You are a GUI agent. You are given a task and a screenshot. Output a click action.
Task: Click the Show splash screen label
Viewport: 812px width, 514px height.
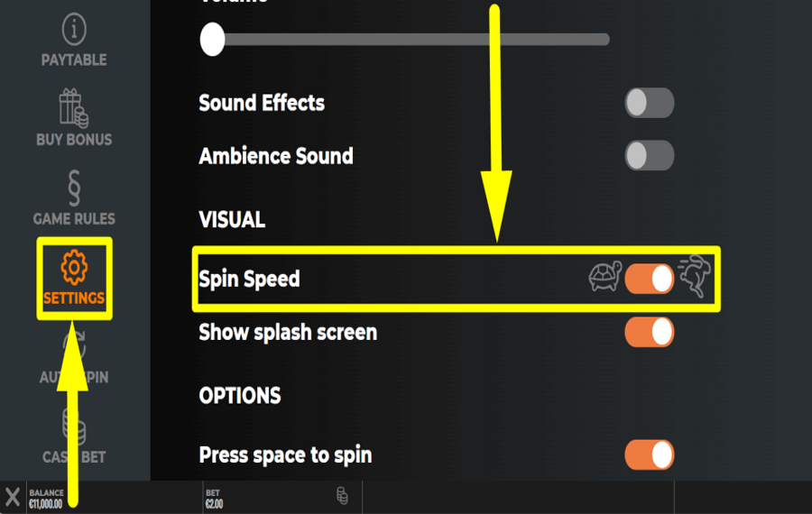tap(288, 332)
